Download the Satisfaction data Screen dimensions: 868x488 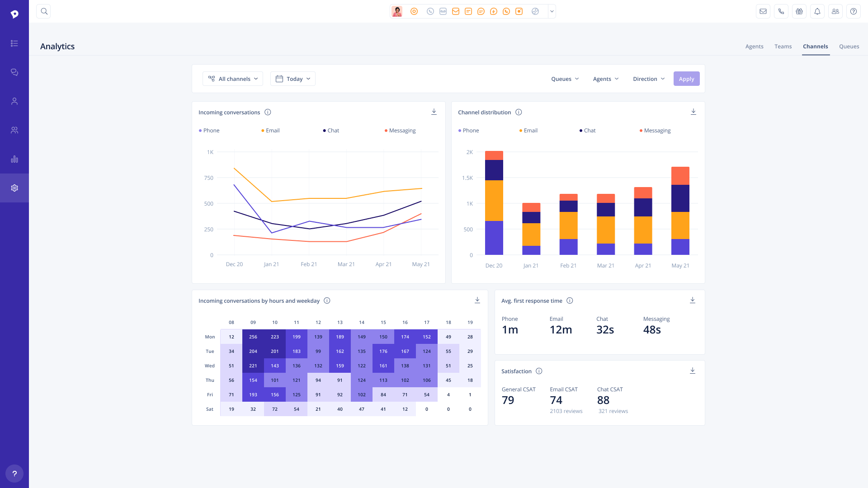coord(693,371)
